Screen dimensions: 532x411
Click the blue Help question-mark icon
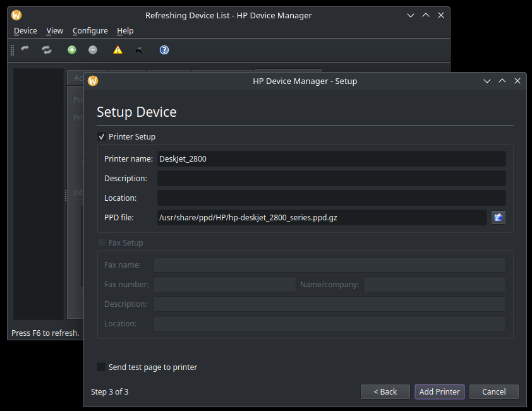tap(164, 50)
